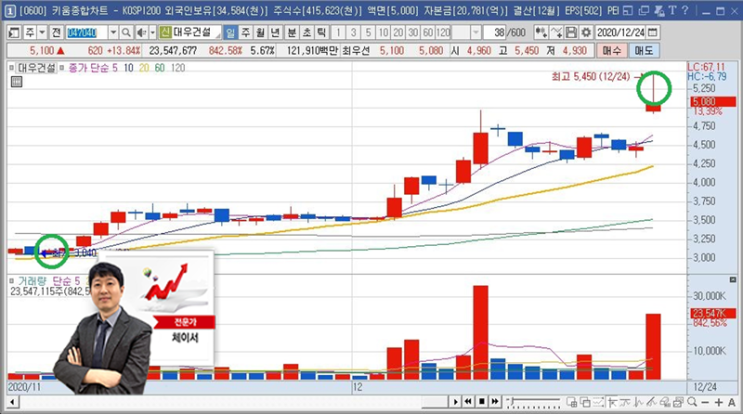Click the small panel corner icon by volume pane

733,280
